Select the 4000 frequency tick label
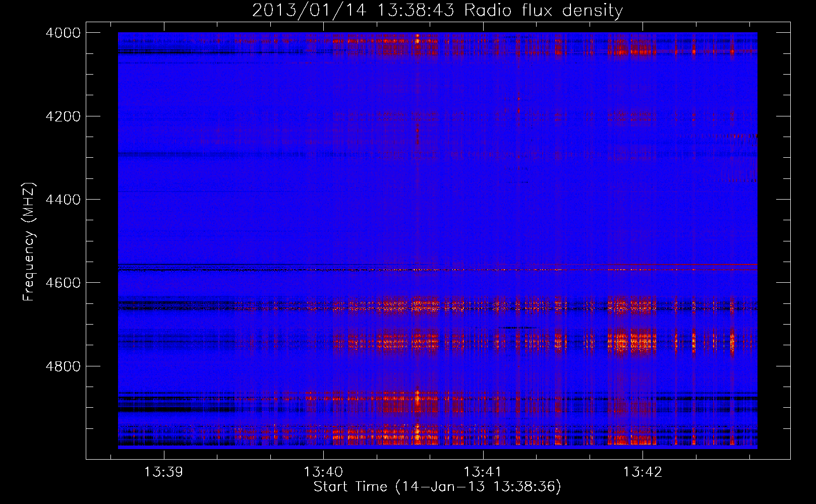The image size is (816, 504). click(63, 33)
